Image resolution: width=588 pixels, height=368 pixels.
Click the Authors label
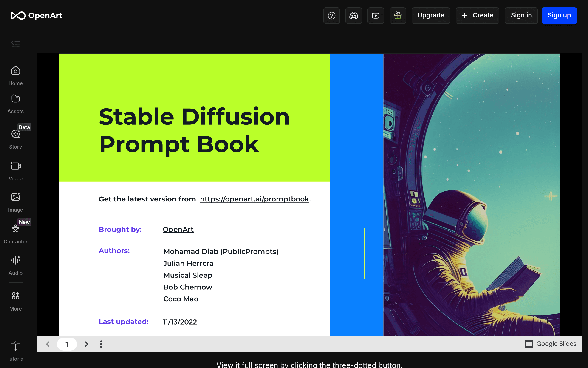pos(114,251)
